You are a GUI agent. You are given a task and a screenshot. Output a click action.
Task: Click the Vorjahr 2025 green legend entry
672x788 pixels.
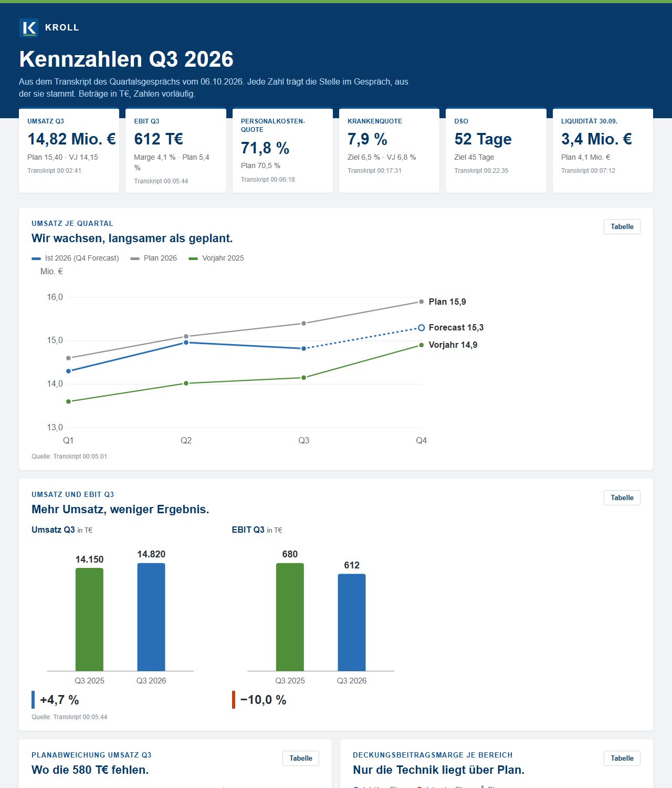point(216,258)
